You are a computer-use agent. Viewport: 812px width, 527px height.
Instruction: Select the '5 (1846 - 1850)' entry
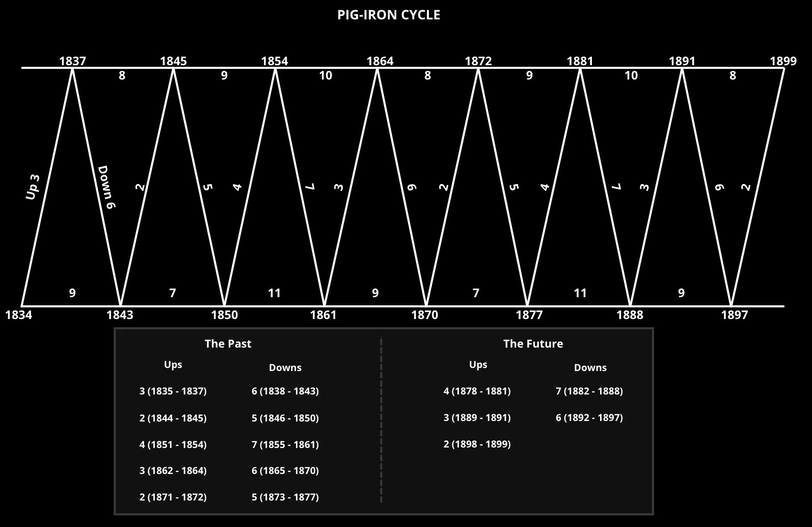click(285, 418)
